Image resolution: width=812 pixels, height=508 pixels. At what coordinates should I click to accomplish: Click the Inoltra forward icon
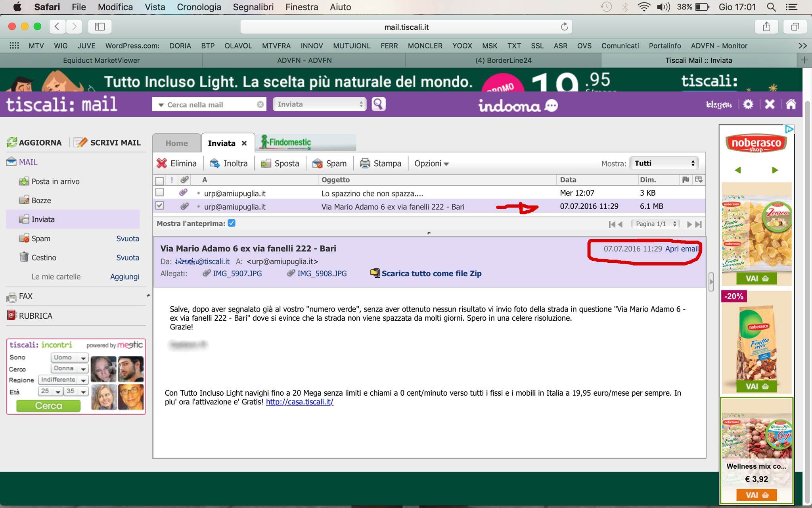click(215, 163)
